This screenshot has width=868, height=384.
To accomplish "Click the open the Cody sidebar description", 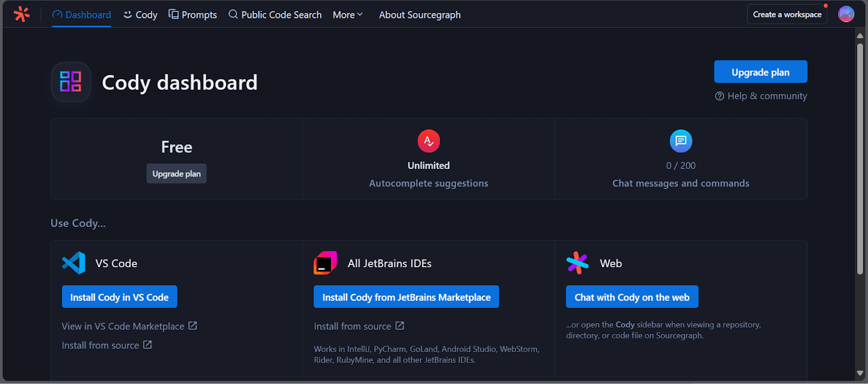I will click(663, 330).
